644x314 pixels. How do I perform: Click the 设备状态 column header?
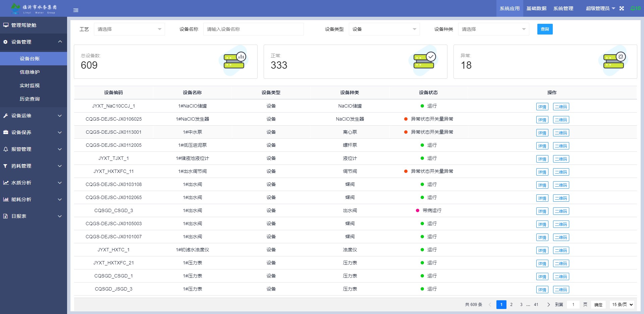point(428,92)
